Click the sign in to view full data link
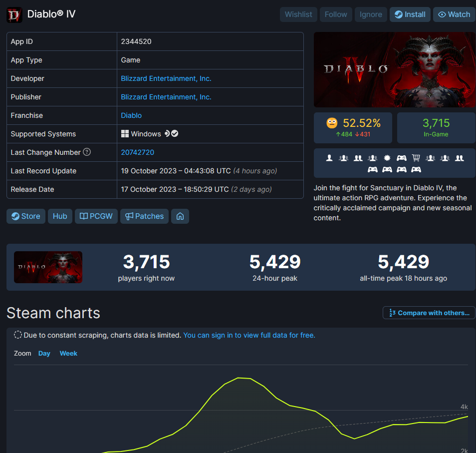 tap(249, 335)
